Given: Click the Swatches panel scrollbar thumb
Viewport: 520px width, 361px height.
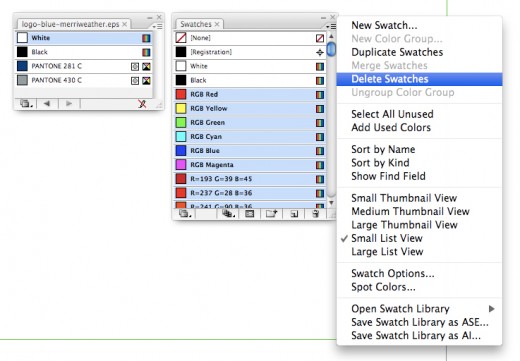Looking at the screenshot, I should tap(331, 49).
